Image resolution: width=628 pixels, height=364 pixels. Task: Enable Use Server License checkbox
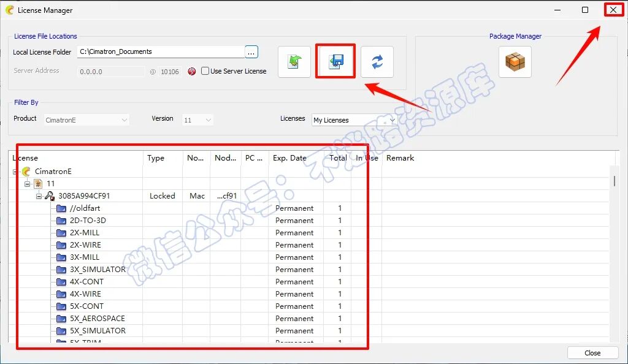pyautogui.click(x=205, y=71)
